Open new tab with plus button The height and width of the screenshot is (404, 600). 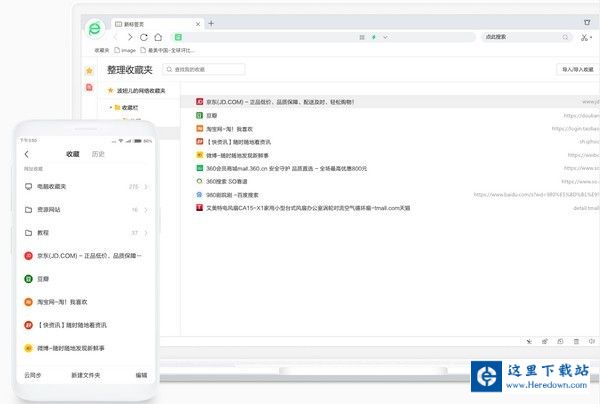pyautogui.click(x=211, y=22)
